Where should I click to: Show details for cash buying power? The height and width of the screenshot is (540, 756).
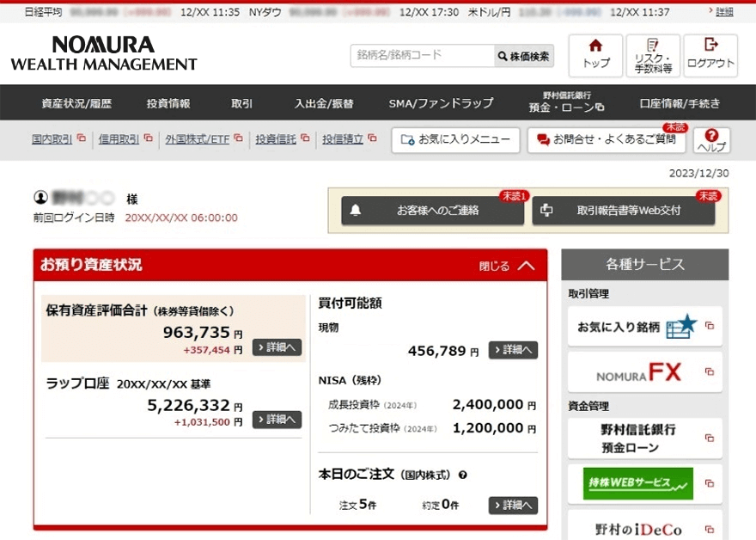513,350
